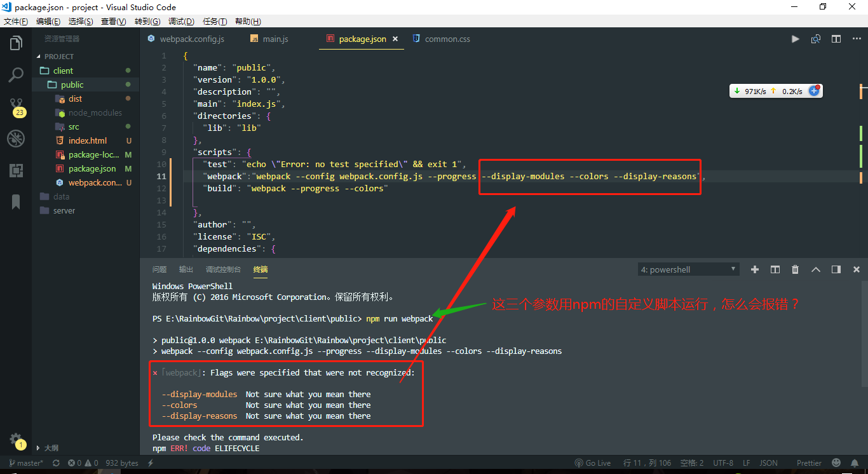Open the Explorer view in activity bar

tap(16, 44)
